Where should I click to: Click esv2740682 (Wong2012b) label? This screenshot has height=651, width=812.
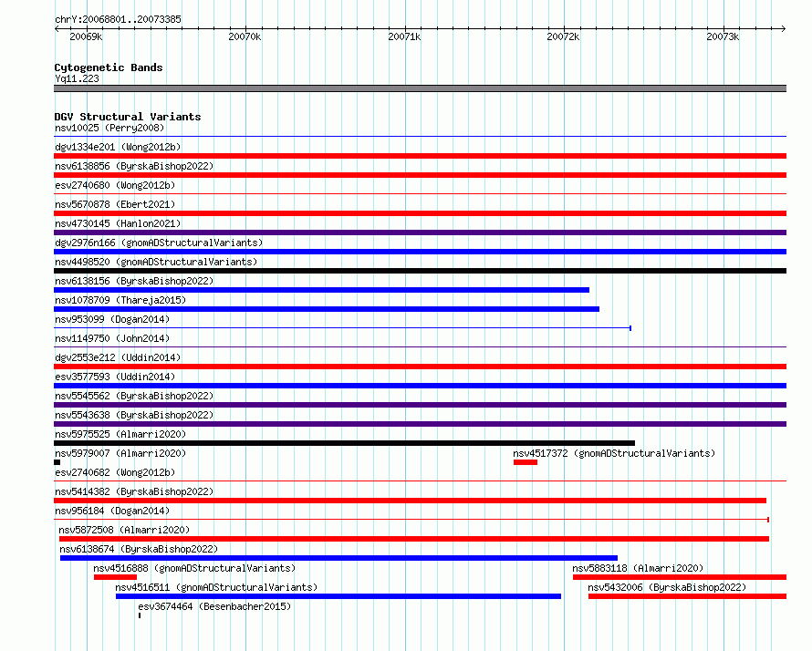coord(115,472)
